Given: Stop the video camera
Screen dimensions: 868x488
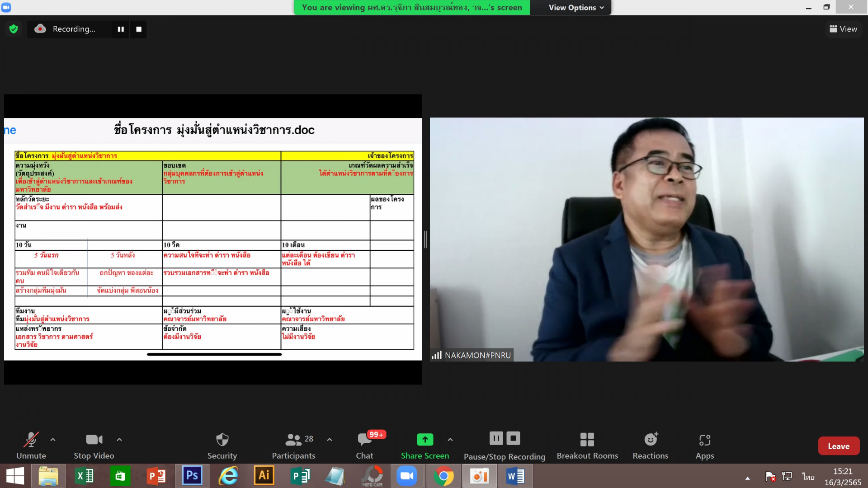Looking at the screenshot, I should point(94,446).
